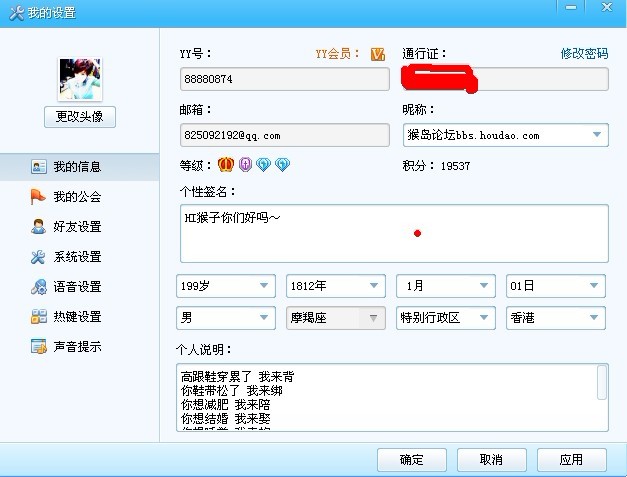Image resolution: width=627 pixels, height=477 pixels.
Task: Click the sound note icon beside 声音提示
Action: pyautogui.click(x=39, y=346)
